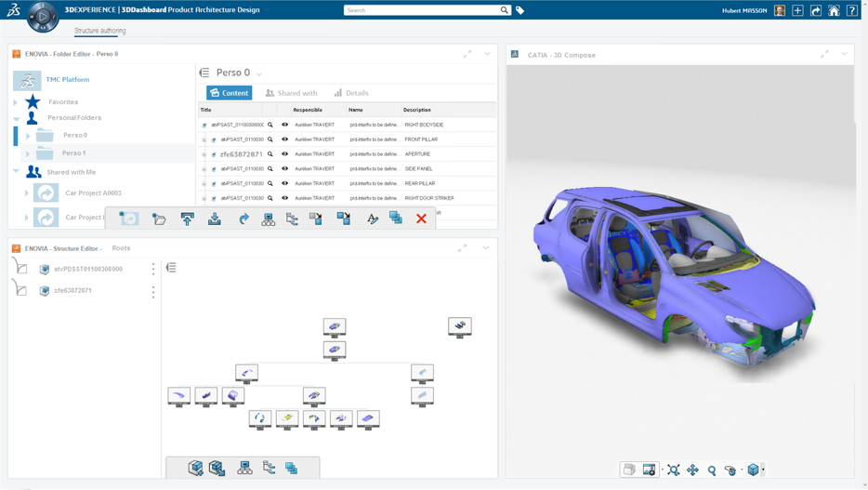Click the search magnifier in the top bar
868x490 pixels.
point(505,10)
